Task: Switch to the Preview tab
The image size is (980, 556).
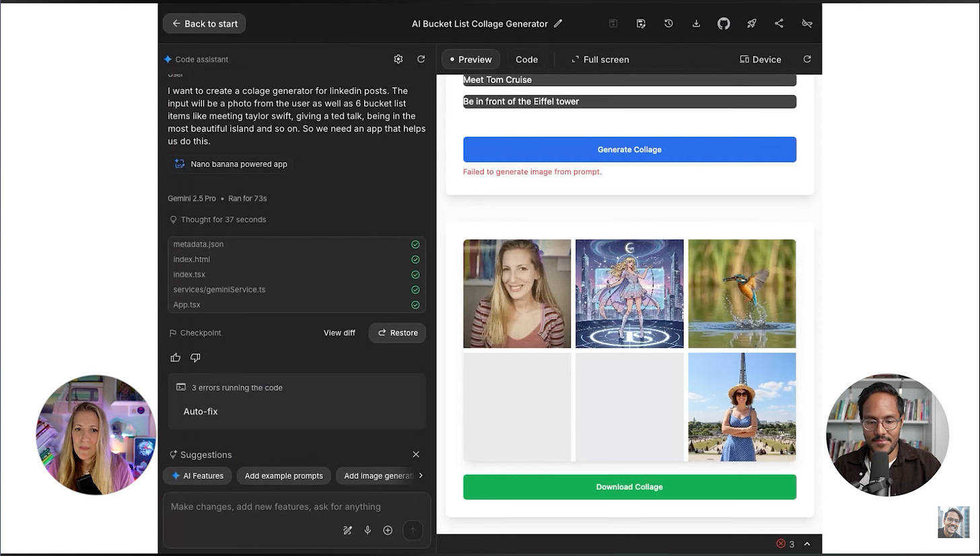Action: coord(470,59)
